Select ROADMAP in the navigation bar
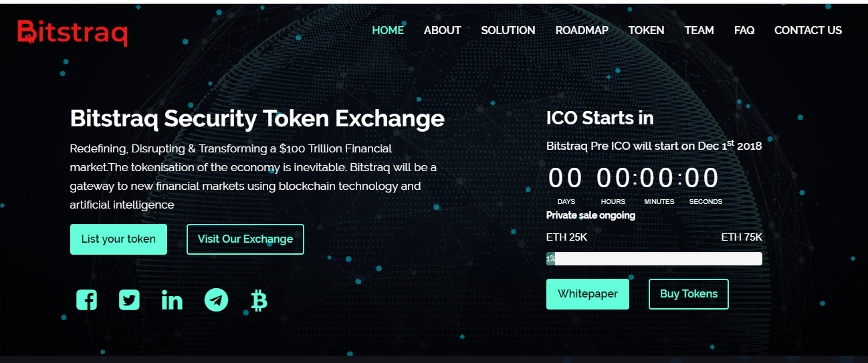The width and height of the screenshot is (868, 363). (x=582, y=30)
